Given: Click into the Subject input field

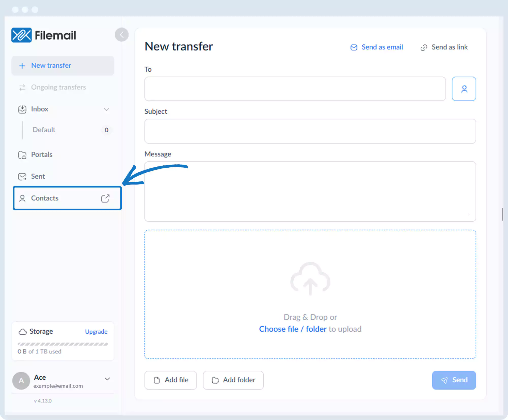Looking at the screenshot, I should (x=310, y=131).
